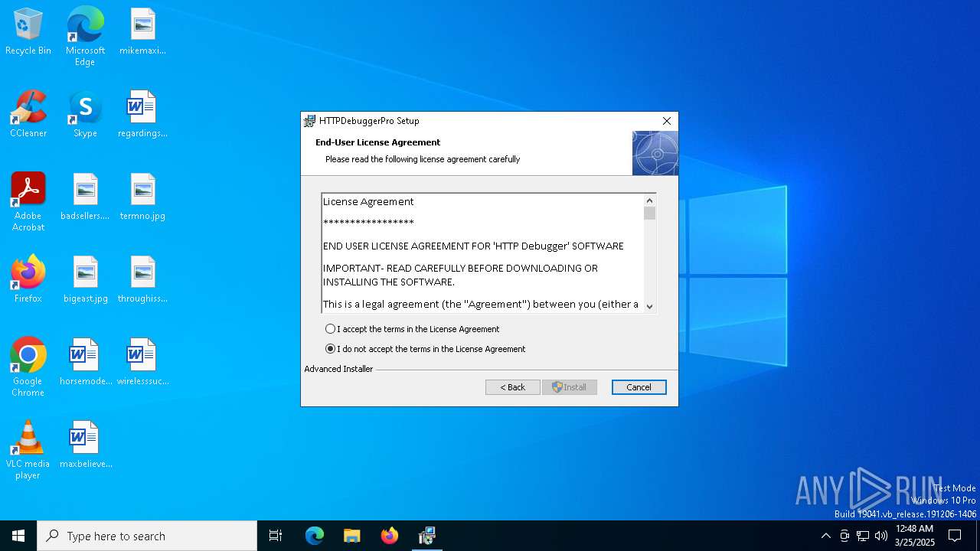Click the Back button in setup
Image resolution: width=980 pixels, height=551 pixels.
(x=513, y=387)
